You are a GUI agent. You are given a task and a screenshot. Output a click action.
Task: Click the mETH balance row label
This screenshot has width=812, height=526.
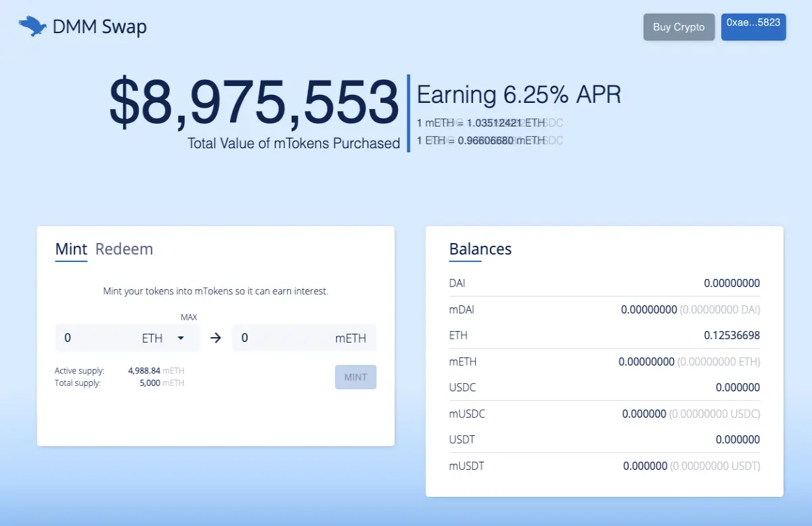click(463, 361)
